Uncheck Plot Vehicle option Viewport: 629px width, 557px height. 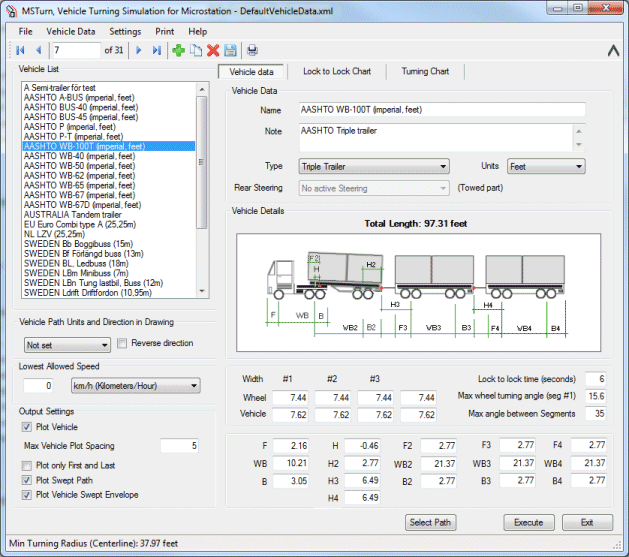26,427
